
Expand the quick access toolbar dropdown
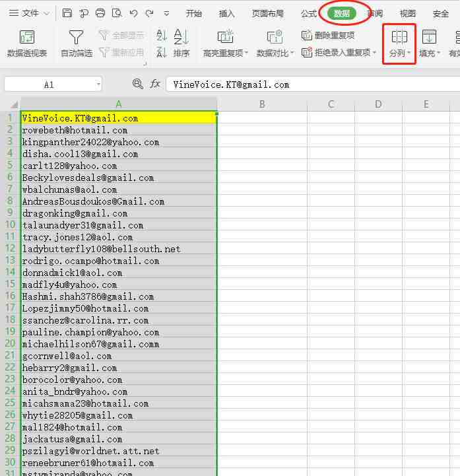[166, 13]
